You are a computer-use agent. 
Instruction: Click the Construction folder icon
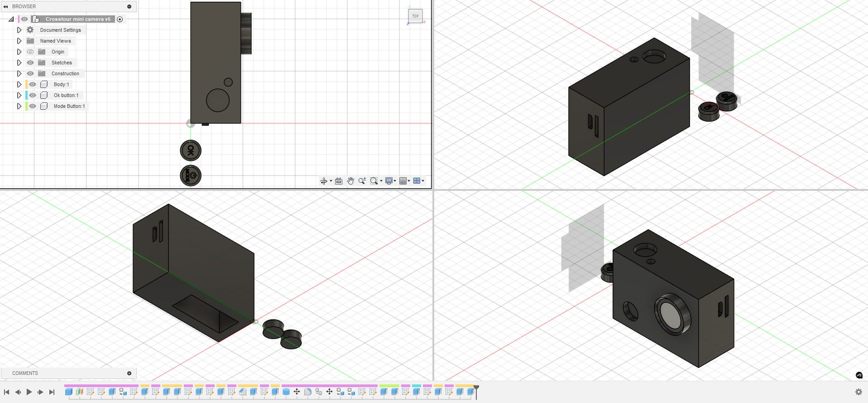[42, 73]
